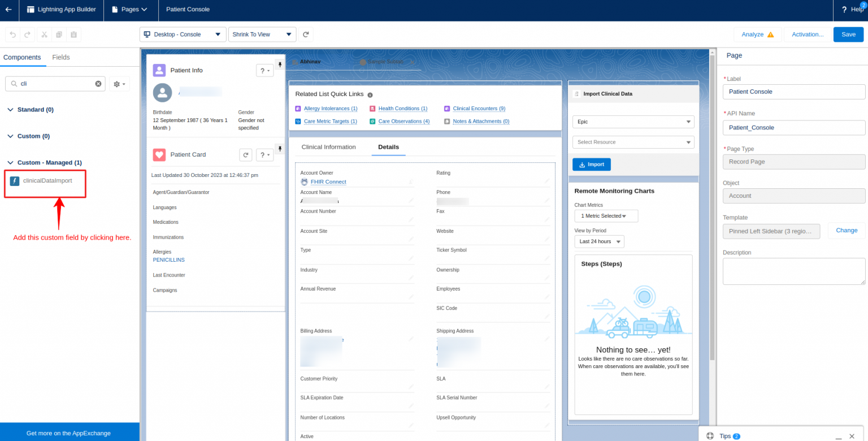Open the 1 Metric Selected dropdown
868x441 pixels.
(x=606, y=216)
